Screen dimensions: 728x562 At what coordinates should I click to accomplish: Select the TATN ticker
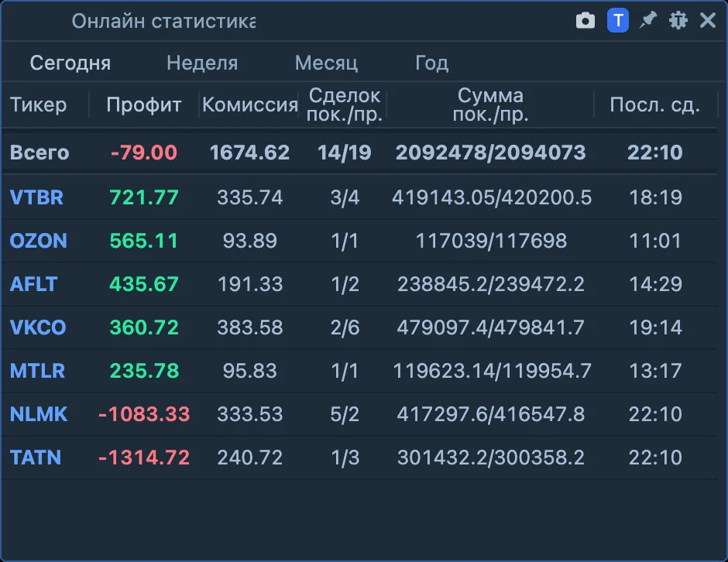[x=36, y=457]
